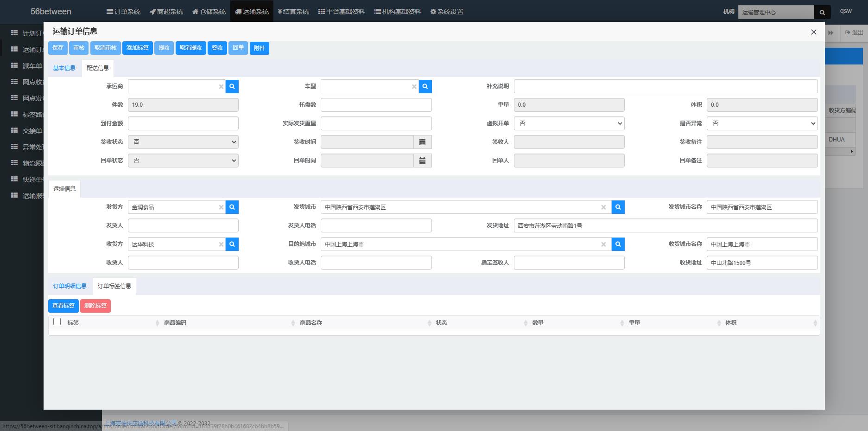This screenshot has height=431, width=868.
Task: Click the 保存 button
Action: (58, 48)
